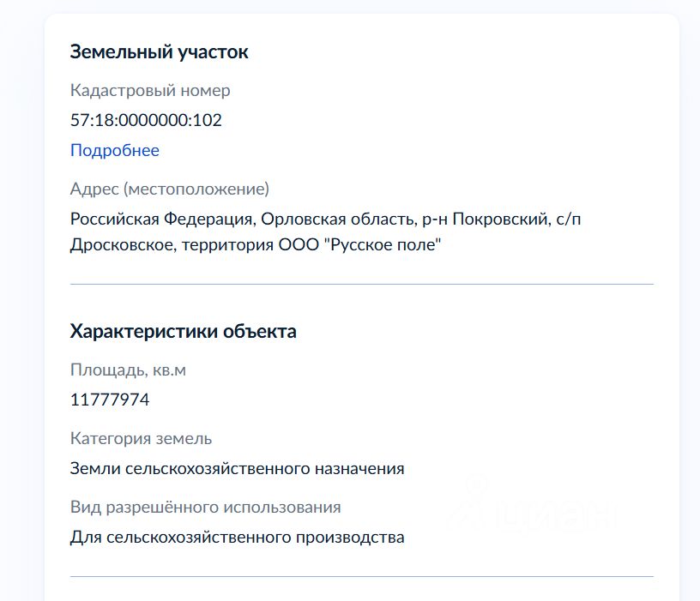This screenshot has height=601, width=700.
Task: Open the Подробнее link
Action: 114,151
